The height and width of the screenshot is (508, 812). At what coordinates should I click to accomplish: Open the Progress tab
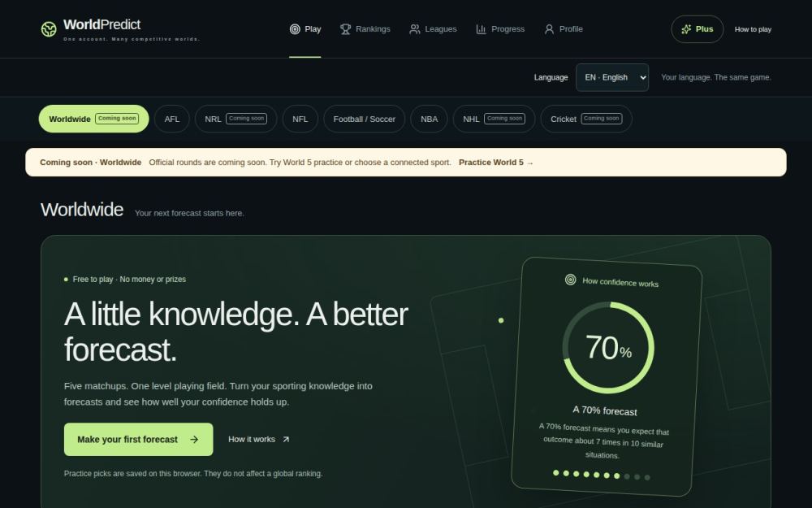click(500, 29)
